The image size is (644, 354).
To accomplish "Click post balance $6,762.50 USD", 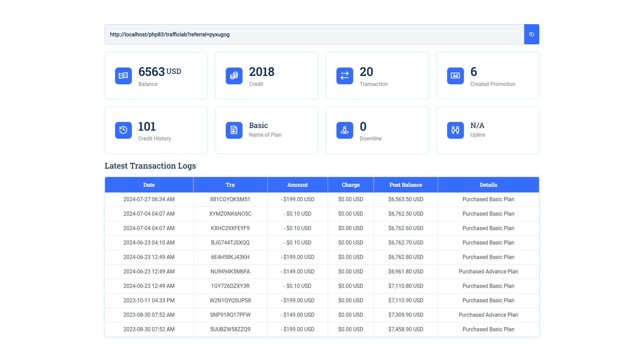I will 406,214.
